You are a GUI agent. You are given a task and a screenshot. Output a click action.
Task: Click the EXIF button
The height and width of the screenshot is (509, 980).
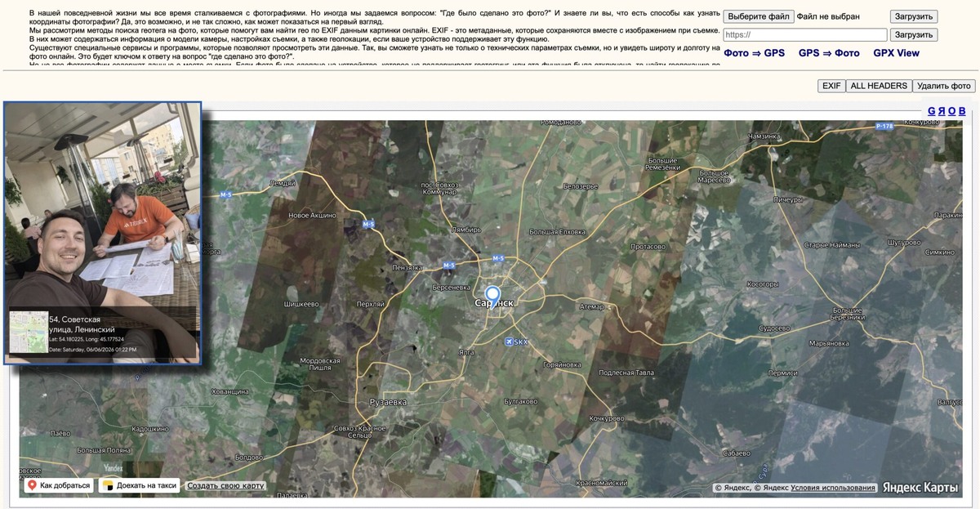coord(831,86)
